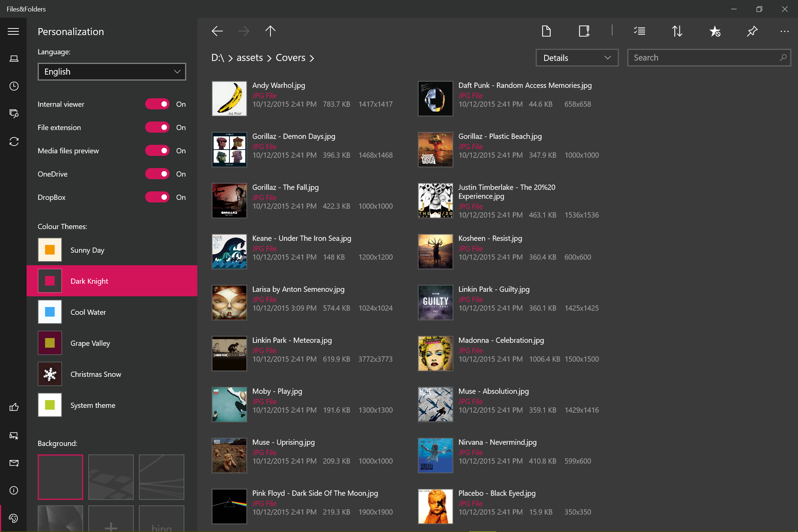Screen dimensions: 798x532
Task: Click the mail feedback icon
Action: pyautogui.click(x=14, y=463)
